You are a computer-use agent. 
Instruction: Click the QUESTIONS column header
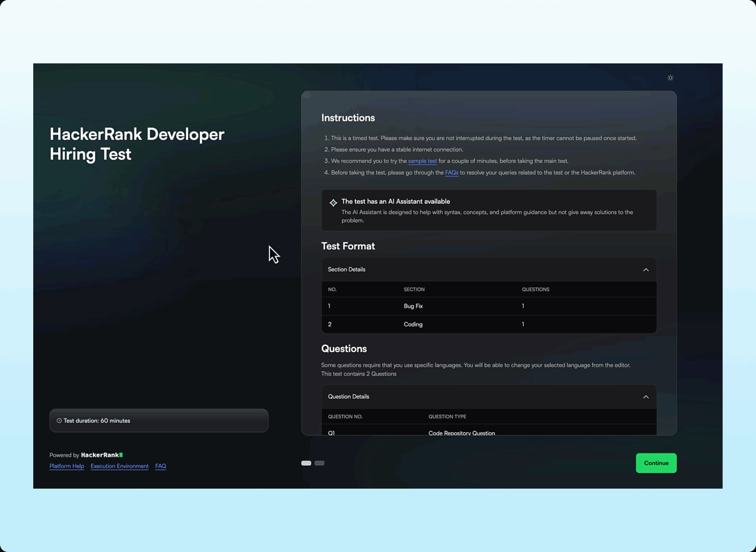[535, 289]
